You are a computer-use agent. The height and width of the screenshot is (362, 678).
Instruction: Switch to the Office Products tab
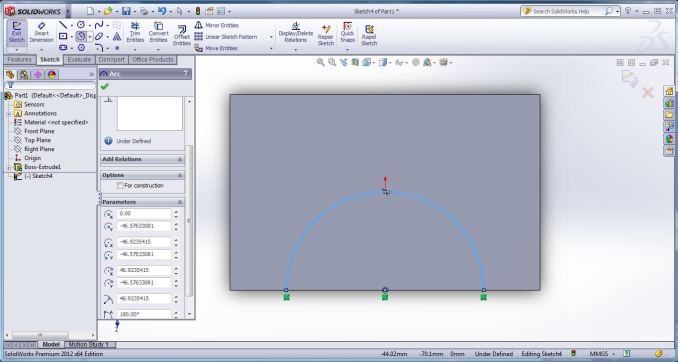(153, 60)
